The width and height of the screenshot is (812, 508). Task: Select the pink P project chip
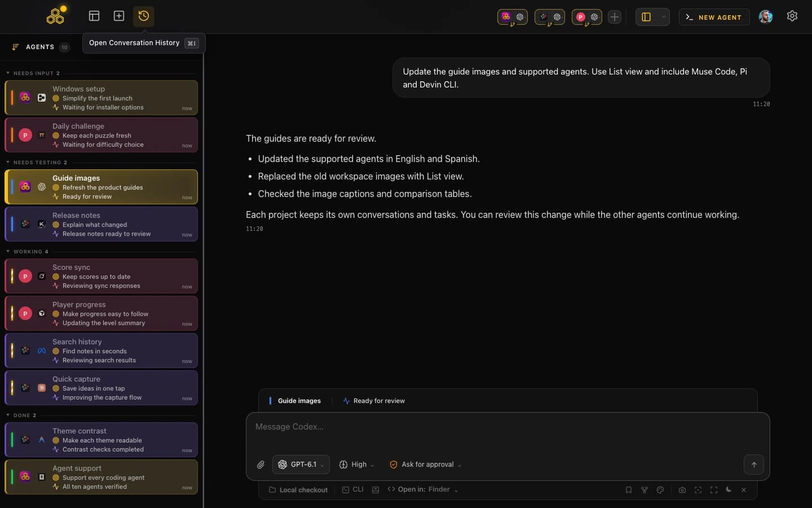(x=587, y=17)
